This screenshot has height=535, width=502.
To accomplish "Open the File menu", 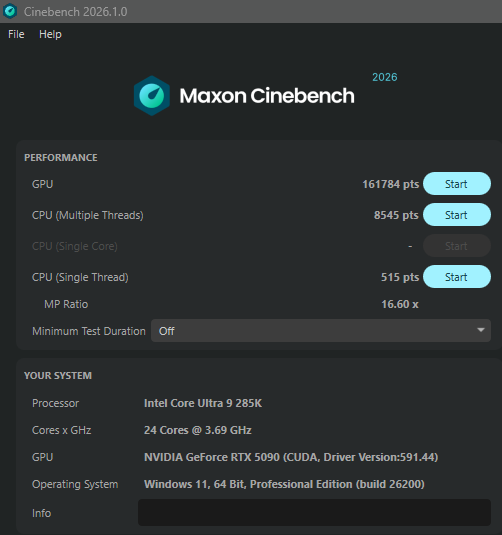I will 16,34.
